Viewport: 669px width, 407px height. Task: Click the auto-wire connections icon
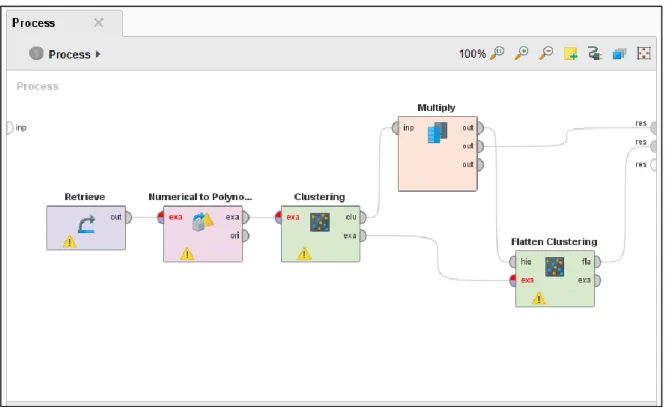pyautogui.click(x=595, y=53)
